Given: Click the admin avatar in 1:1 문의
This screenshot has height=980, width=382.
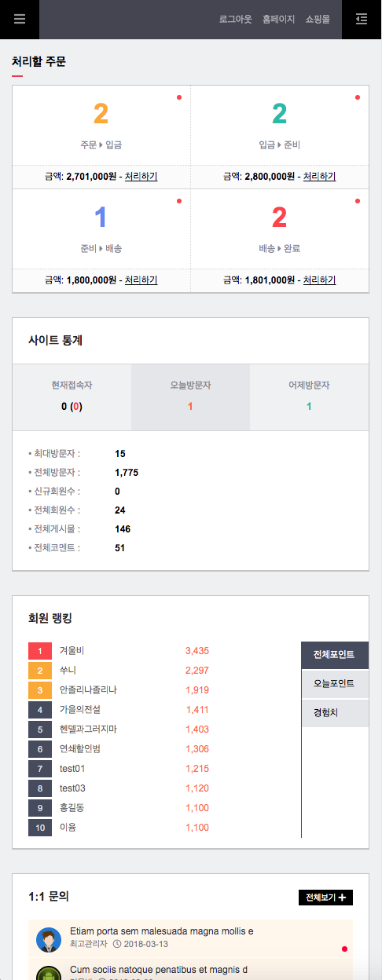Looking at the screenshot, I should pos(49,939).
